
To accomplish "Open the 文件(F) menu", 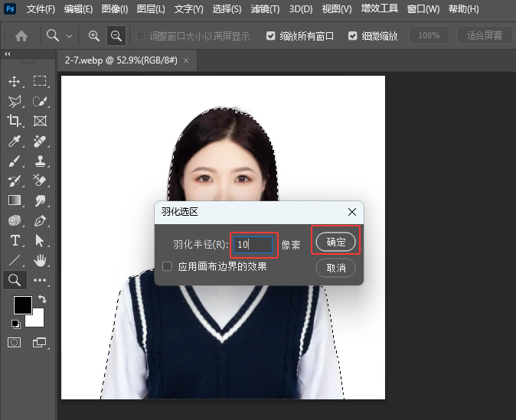I will 41,9.
